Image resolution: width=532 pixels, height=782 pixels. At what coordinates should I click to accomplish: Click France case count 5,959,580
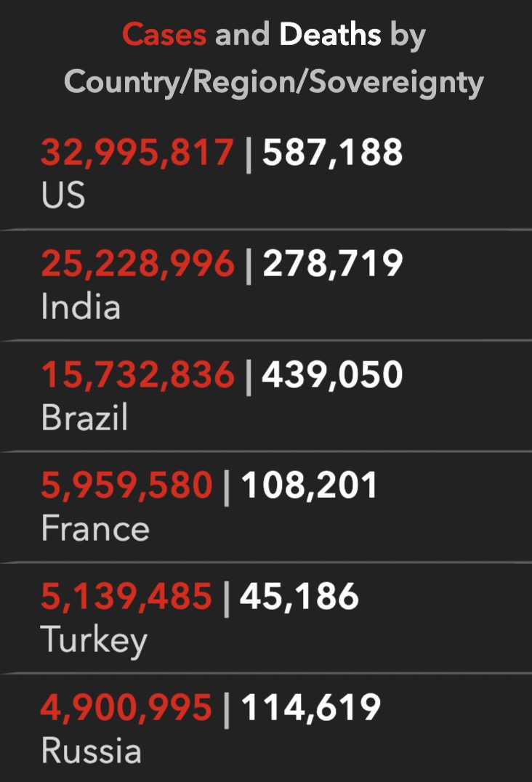127,485
